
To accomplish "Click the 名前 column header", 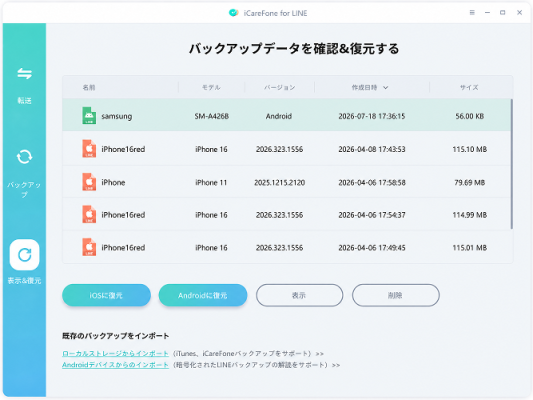I will [89, 88].
